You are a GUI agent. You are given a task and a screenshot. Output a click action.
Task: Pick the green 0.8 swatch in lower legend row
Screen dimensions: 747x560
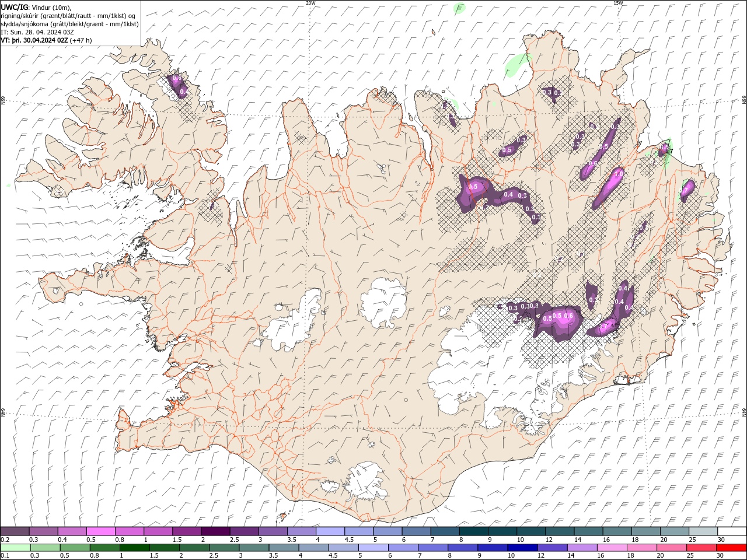(104, 548)
